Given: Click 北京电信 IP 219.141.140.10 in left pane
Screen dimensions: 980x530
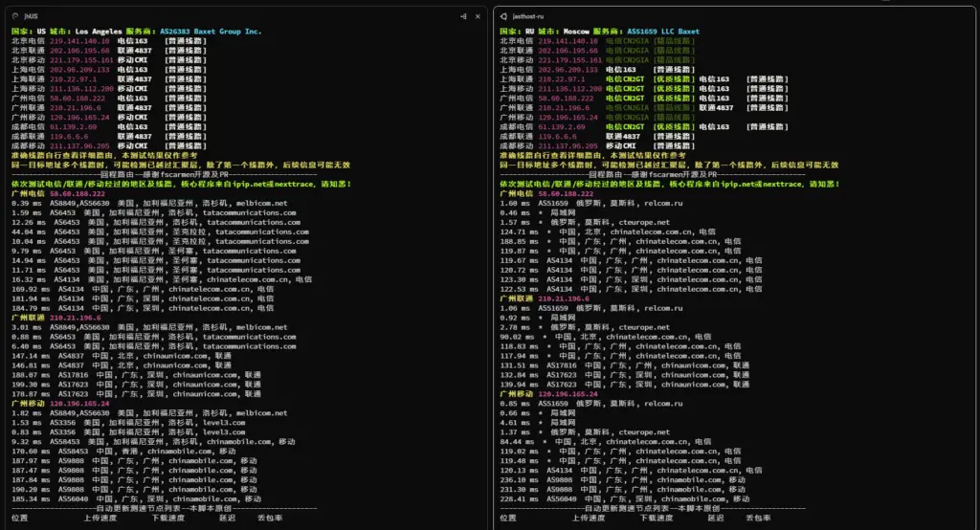Looking at the screenshot, I should coord(79,41).
